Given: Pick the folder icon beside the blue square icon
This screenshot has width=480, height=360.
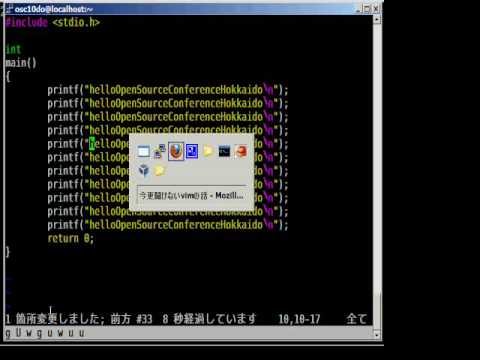Looking at the screenshot, I should point(208,151).
